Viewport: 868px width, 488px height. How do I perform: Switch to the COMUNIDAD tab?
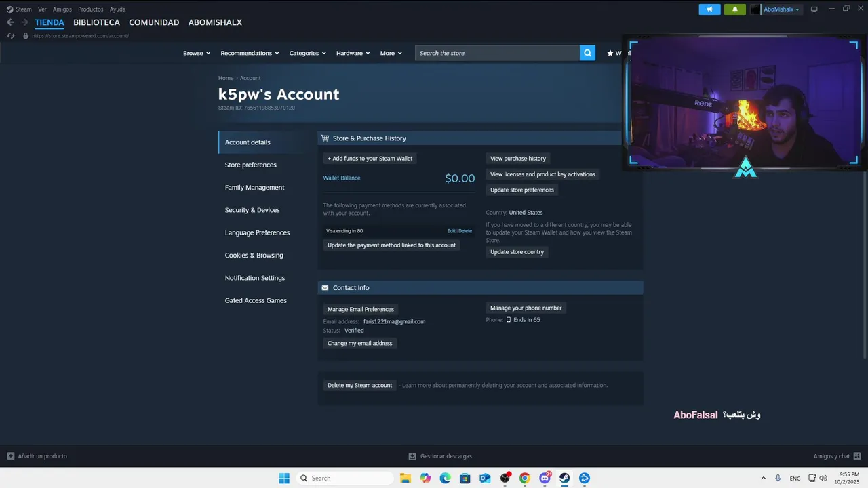(154, 22)
